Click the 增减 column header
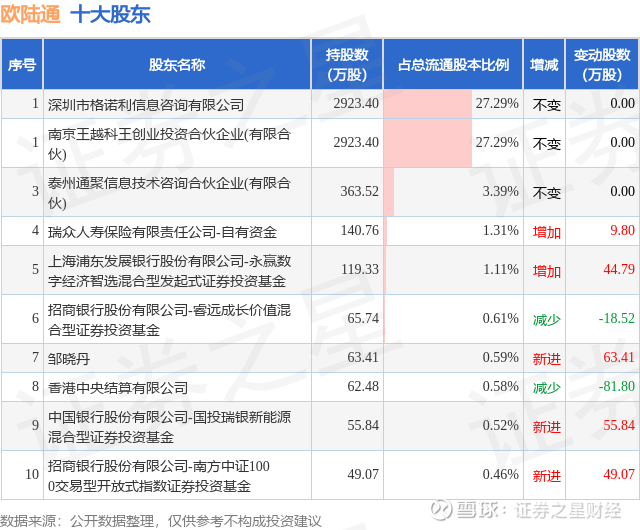The width and height of the screenshot is (640, 530). [x=544, y=65]
